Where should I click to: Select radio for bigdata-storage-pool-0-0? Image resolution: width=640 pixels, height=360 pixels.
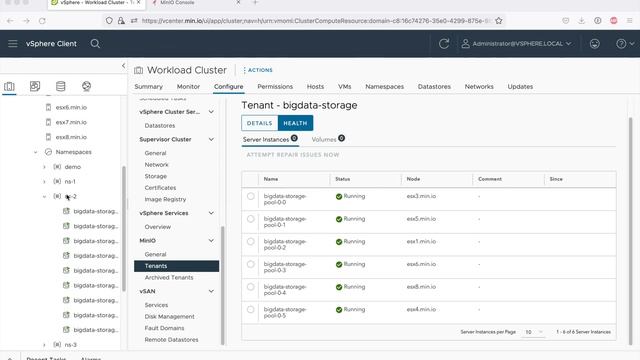click(251, 196)
